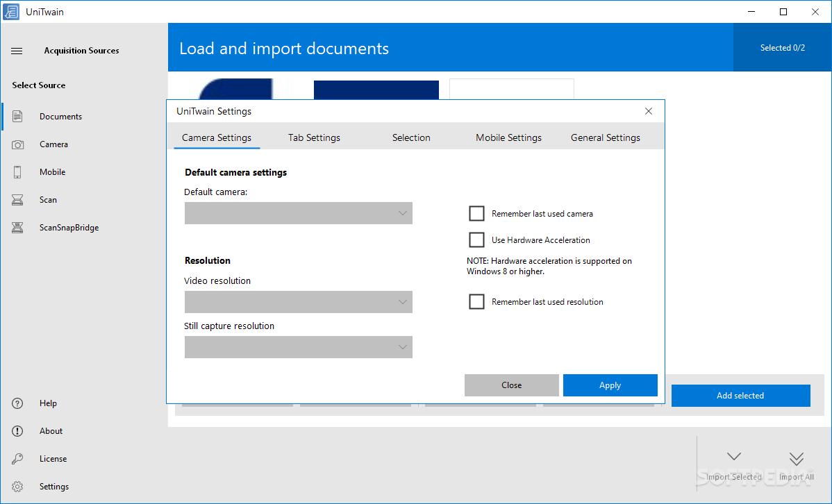Image resolution: width=832 pixels, height=504 pixels.
Task: Click the Scan scanner icon
Action: pos(17,199)
